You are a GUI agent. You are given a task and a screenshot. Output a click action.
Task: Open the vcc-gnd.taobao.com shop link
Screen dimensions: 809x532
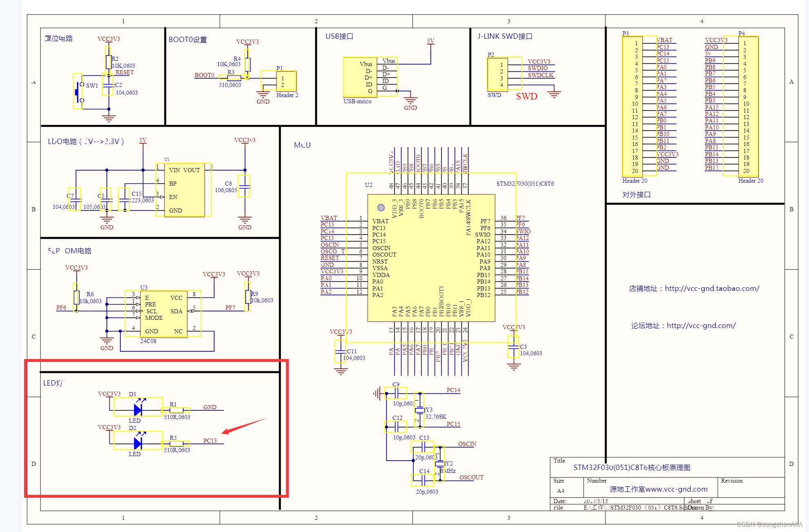coord(712,288)
